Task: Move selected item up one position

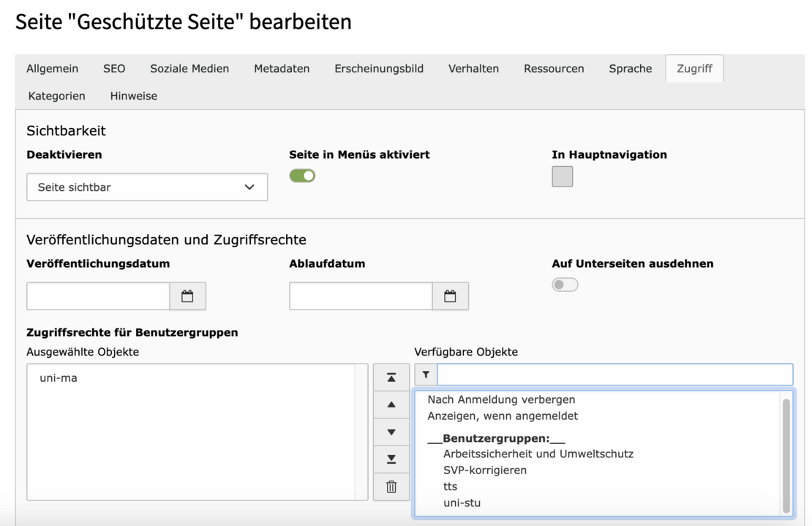Action: click(x=391, y=405)
